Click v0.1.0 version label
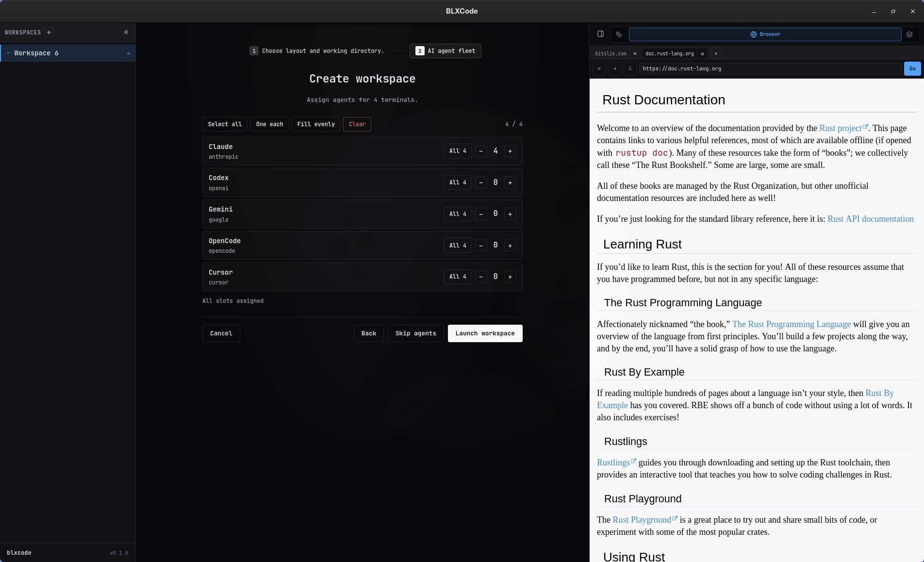The width and height of the screenshot is (924, 562). pyautogui.click(x=119, y=553)
